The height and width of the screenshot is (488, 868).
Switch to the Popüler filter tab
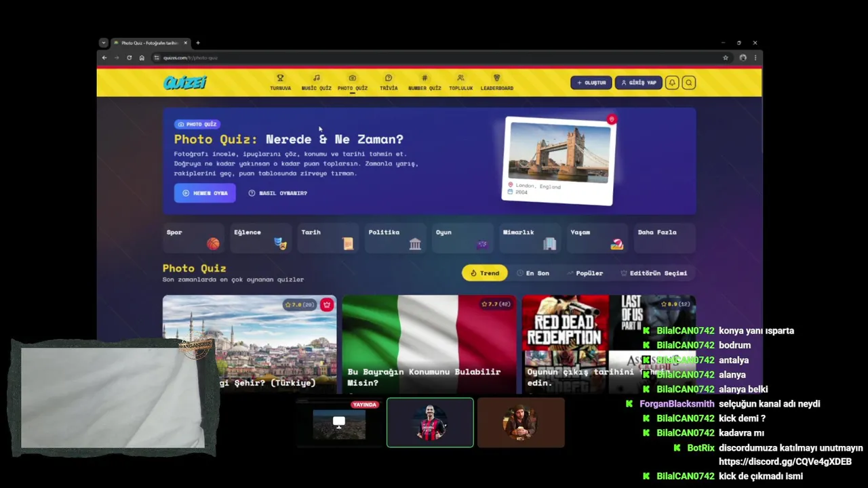pyautogui.click(x=585, y=273)
